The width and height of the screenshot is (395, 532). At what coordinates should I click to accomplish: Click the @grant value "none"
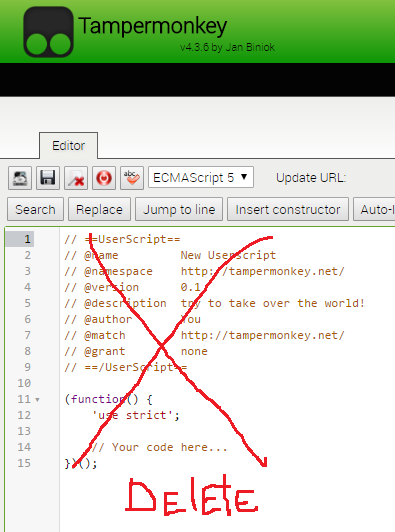pos(194,351)
